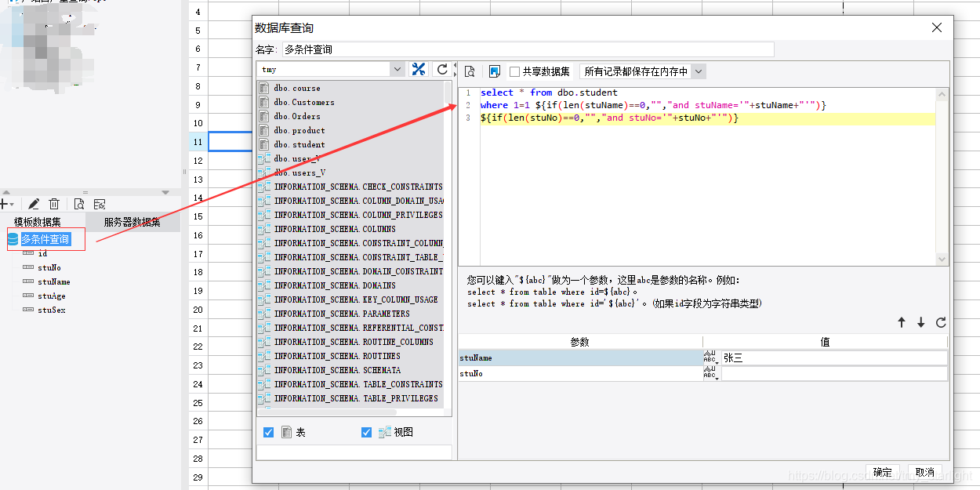
Task: Click the dbo.users_V view icon
Action: (265, 172)
